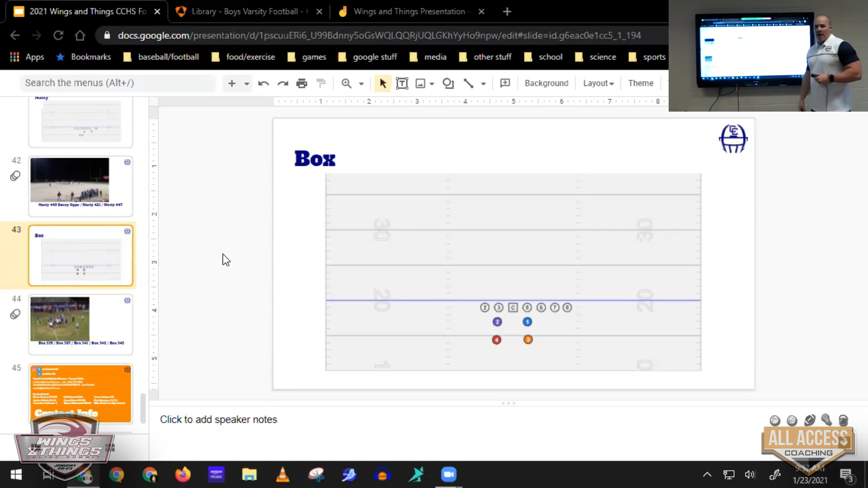The height and width of the screenshot is (488, 868).
Task: Select the purple player 2 circle
Action: coord(497,322)
